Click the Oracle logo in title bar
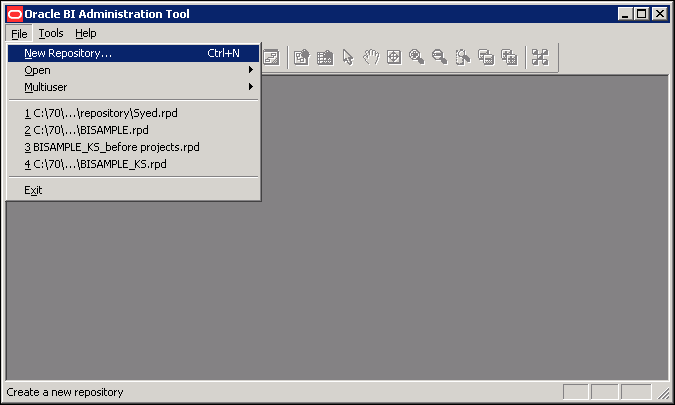Viewport: 675px width, 405px height. pos(15,14)
